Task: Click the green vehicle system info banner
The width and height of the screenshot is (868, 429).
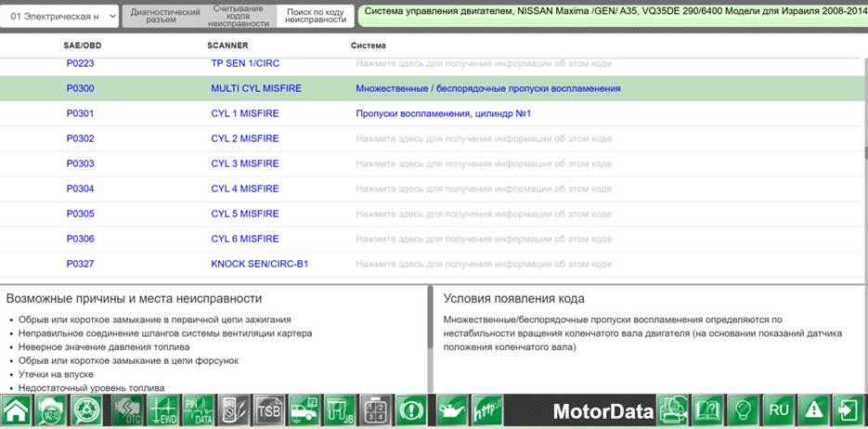Action: (x=613, y=16)
